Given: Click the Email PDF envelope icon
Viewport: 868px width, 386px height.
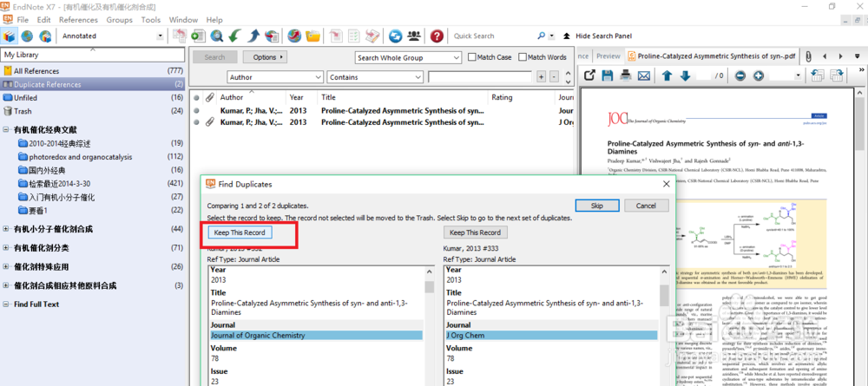Looking at the screenshot, I should pyautogui.click(x=643, y=75).
